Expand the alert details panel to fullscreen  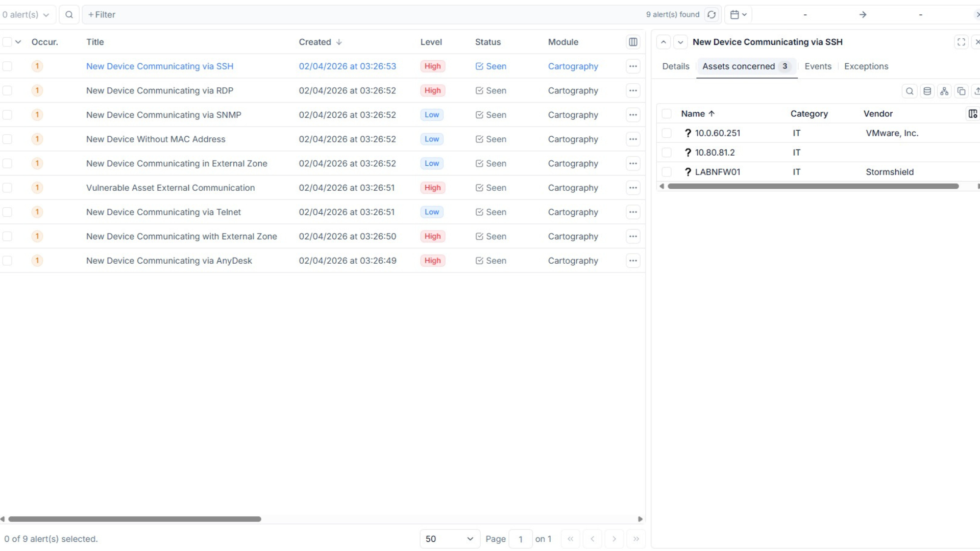click(962, 42)
